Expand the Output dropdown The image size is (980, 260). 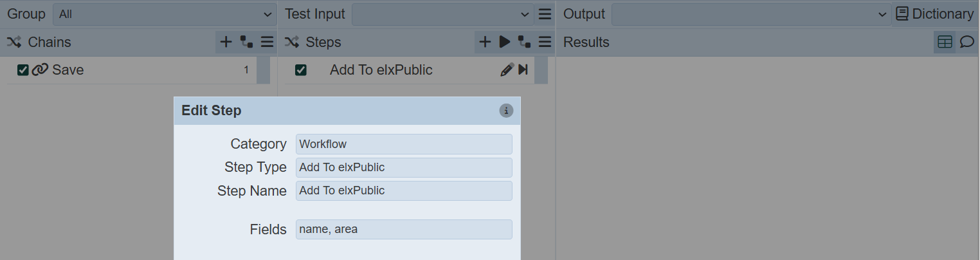pos(750,14)
